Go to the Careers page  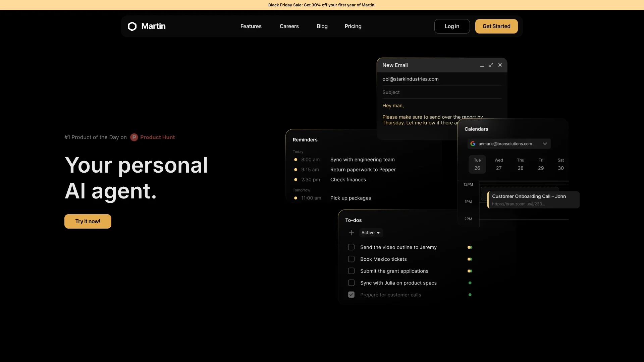click(289, 26)
